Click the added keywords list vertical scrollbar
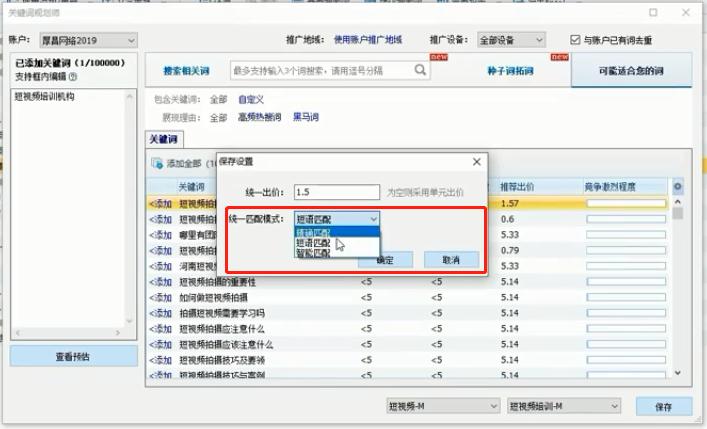The height and width of the screenshot is (429, 707). pyautogui.click(x=130, y=208)
